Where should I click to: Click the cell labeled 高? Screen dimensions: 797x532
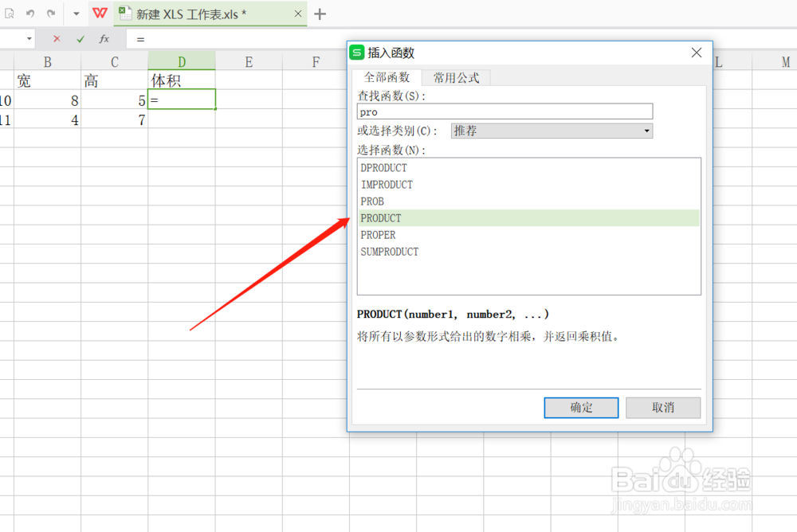pos(114,80)
